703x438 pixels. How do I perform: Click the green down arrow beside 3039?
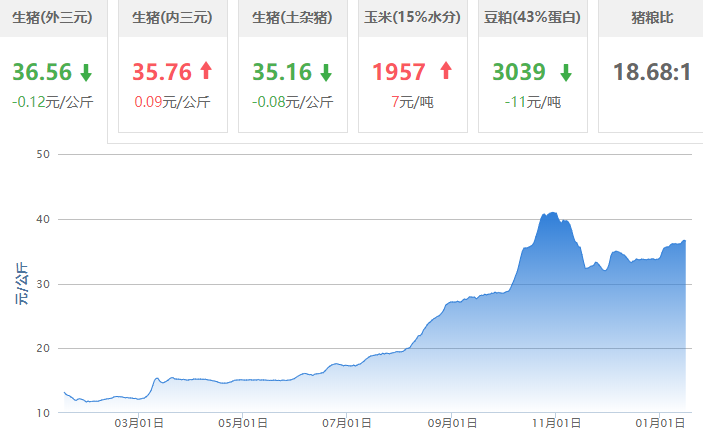[x=566, y=72]
